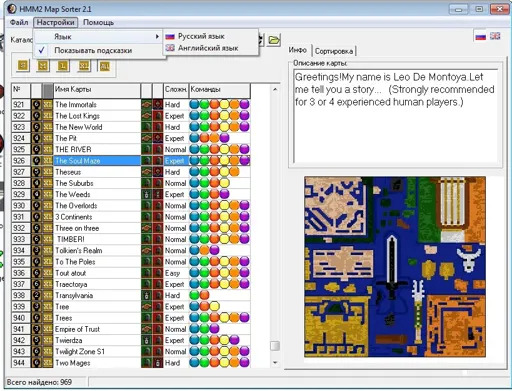Open the Файл menu
Screen dimensions: 512x391
click(19, 22)
